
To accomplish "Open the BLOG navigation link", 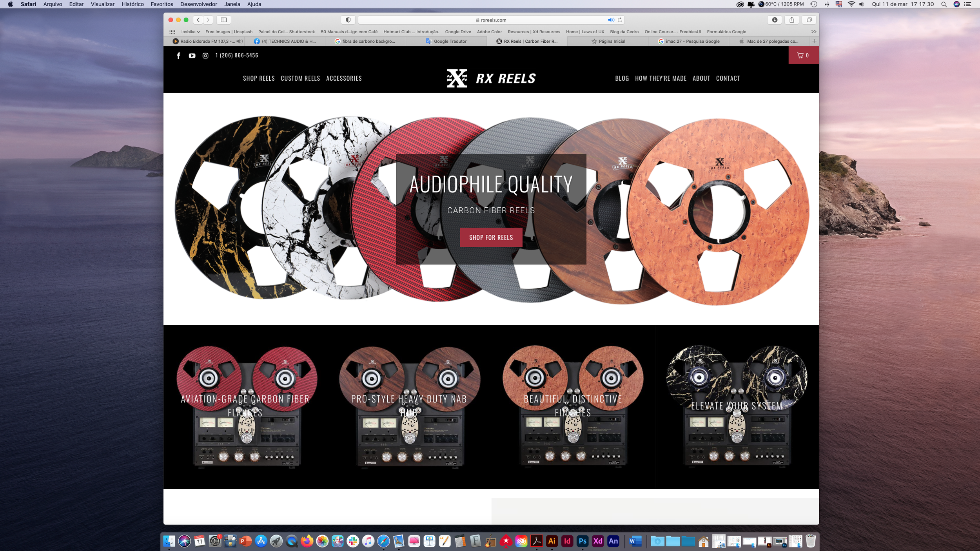I will pyautogui.click(x=622, y=78).
